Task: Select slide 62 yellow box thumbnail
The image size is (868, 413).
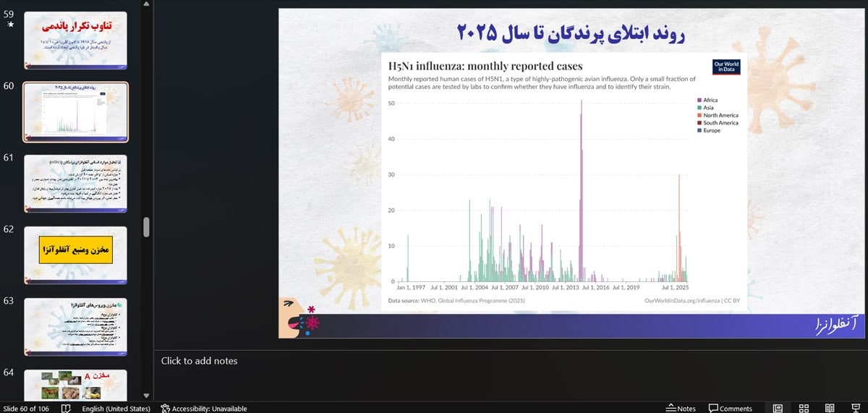Action: 76,255
